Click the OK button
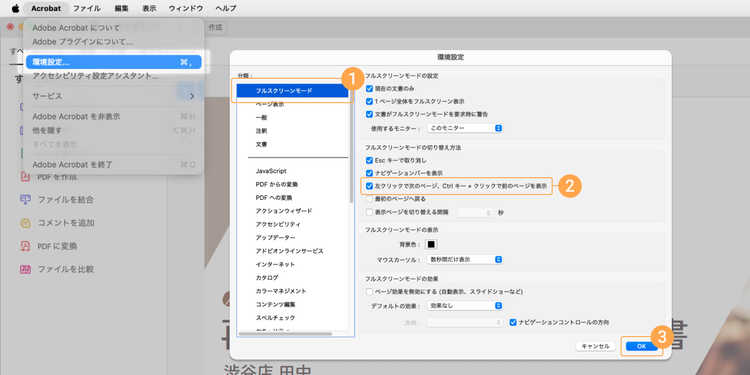Screen dimensions: 750x375 point(641,346)
